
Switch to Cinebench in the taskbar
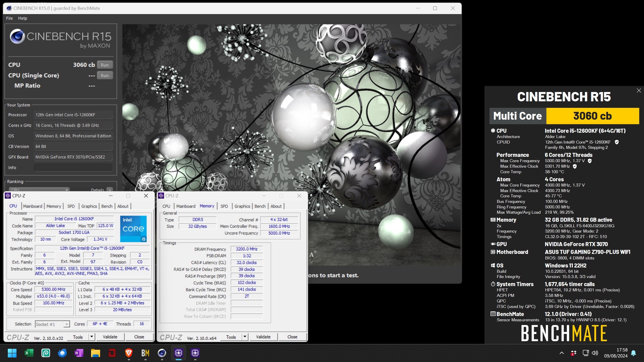pyautogui.click(x=162, y=353)
